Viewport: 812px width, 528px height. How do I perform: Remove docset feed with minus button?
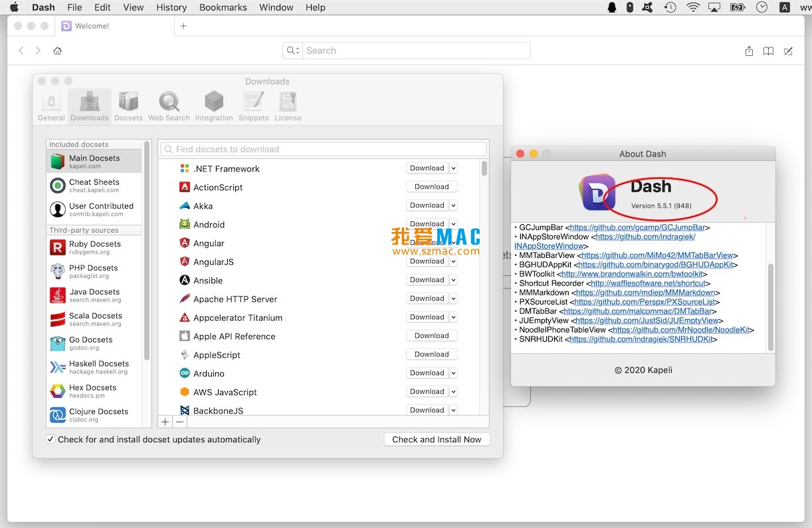(x=179, y=422)
